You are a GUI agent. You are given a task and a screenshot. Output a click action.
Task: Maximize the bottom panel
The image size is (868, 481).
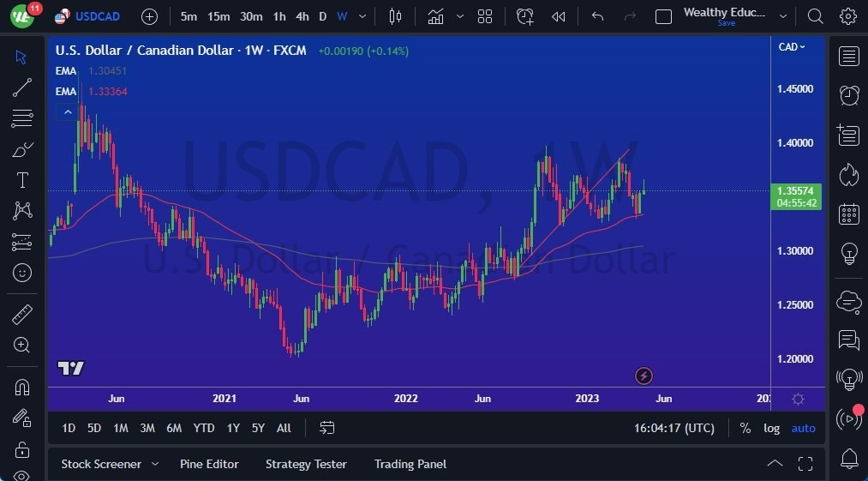tap(805, 464)
